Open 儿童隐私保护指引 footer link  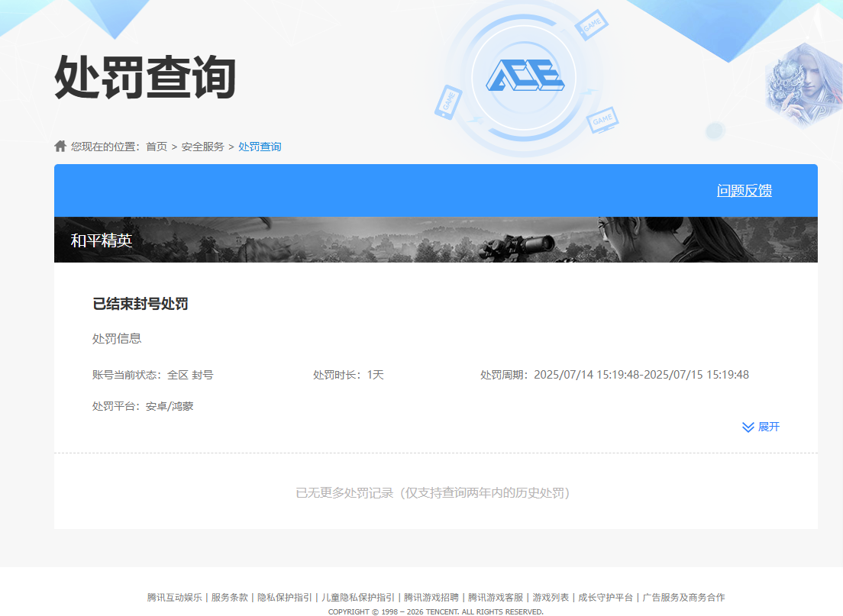[358, 597]
